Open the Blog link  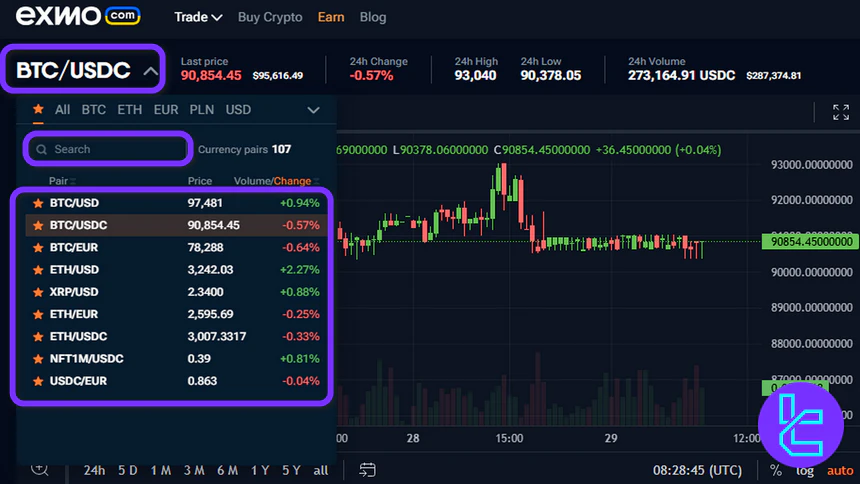[373, 17]
